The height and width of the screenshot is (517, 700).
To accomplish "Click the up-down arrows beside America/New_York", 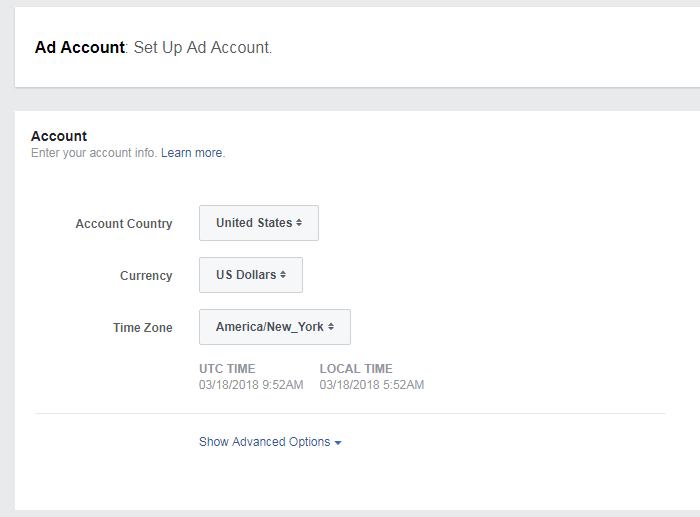I will [331, 327].
